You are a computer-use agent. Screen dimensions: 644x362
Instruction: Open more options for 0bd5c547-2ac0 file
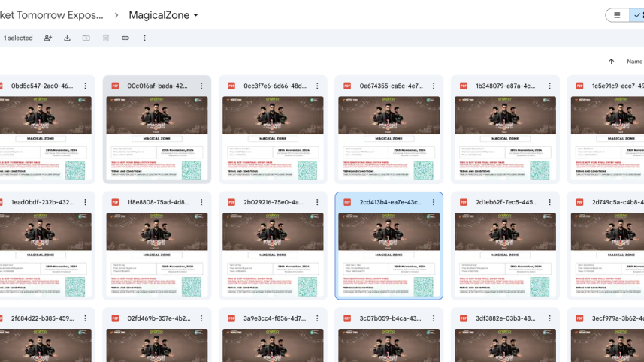tap(85, 86)
